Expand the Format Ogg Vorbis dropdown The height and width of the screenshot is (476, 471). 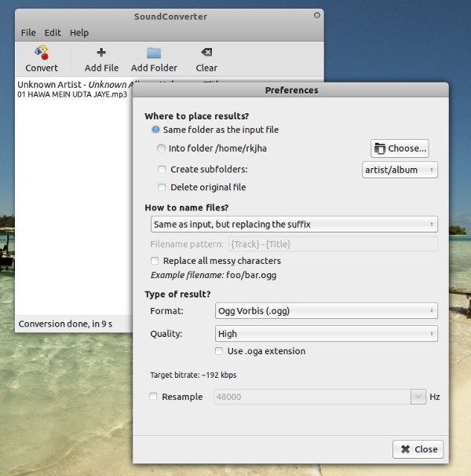coord(325,311)
